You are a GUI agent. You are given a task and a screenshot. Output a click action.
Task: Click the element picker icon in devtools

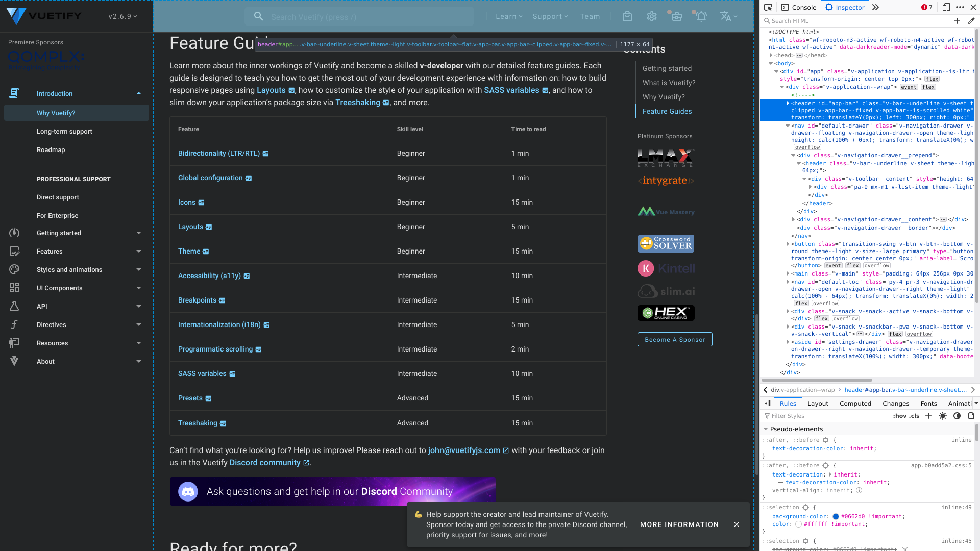point(768,7)
